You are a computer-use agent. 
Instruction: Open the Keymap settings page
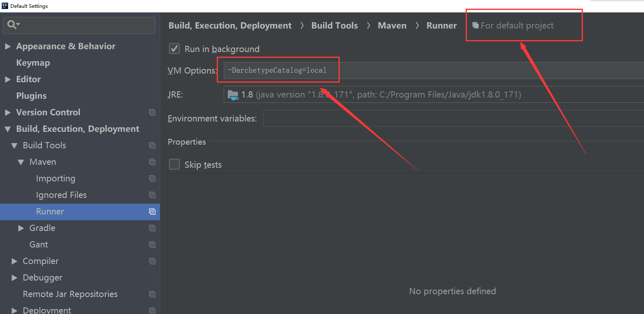33,63
